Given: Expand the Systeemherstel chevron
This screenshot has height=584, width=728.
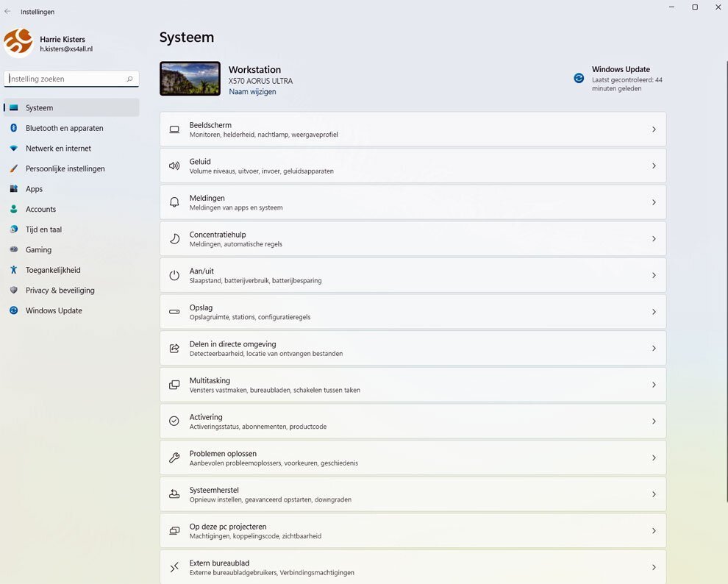Looking at the screenshot, I should tap(654, 494).
